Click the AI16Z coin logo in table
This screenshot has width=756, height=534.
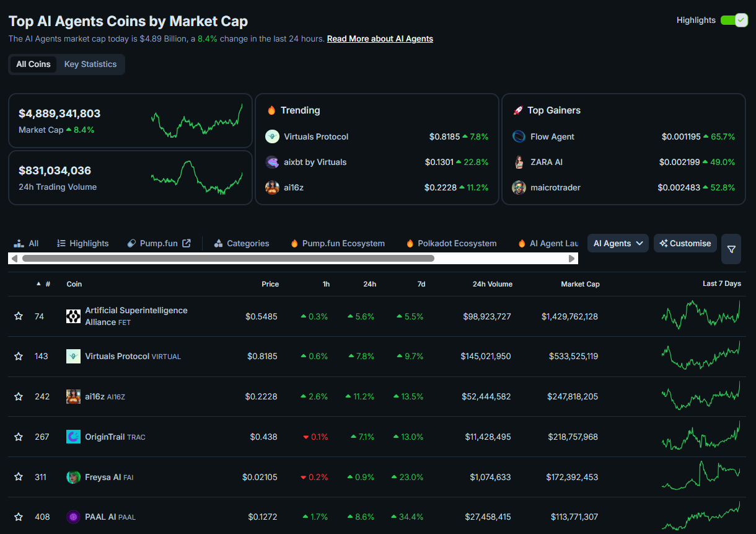(x=73, y=396)
